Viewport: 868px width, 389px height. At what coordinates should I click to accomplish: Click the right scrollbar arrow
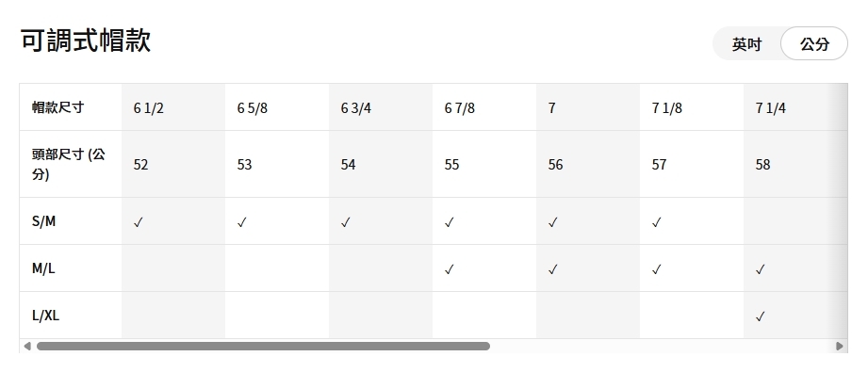(x=840, y=347)
